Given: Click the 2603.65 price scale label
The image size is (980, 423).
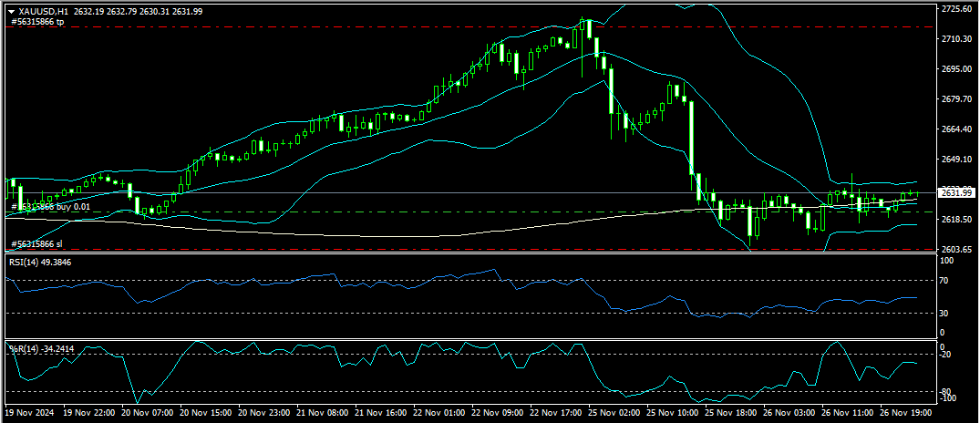Looking at the screenshot, I should (x=955, y=249).
